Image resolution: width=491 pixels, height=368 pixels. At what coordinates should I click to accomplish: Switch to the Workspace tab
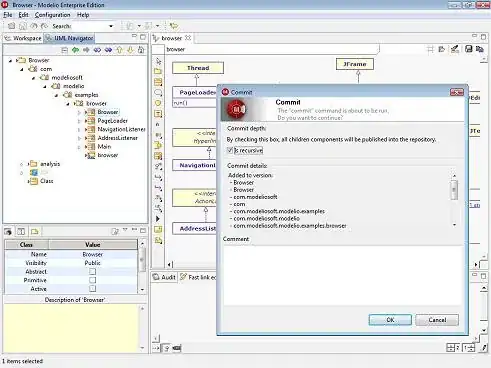(x=23, y=38)
